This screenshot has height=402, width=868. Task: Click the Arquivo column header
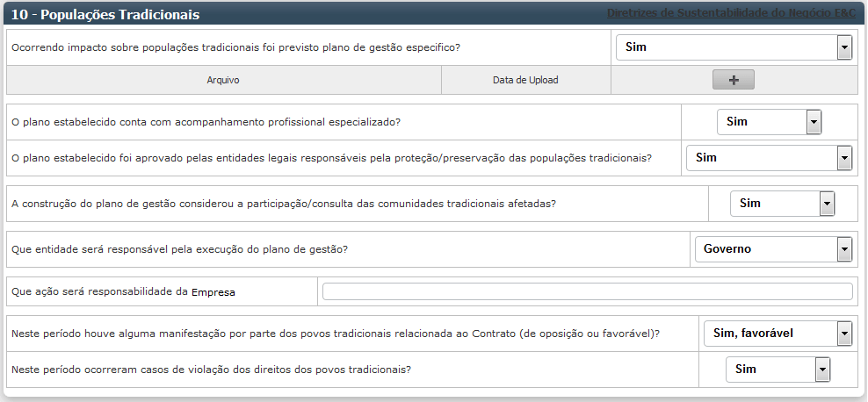point(223,80)
